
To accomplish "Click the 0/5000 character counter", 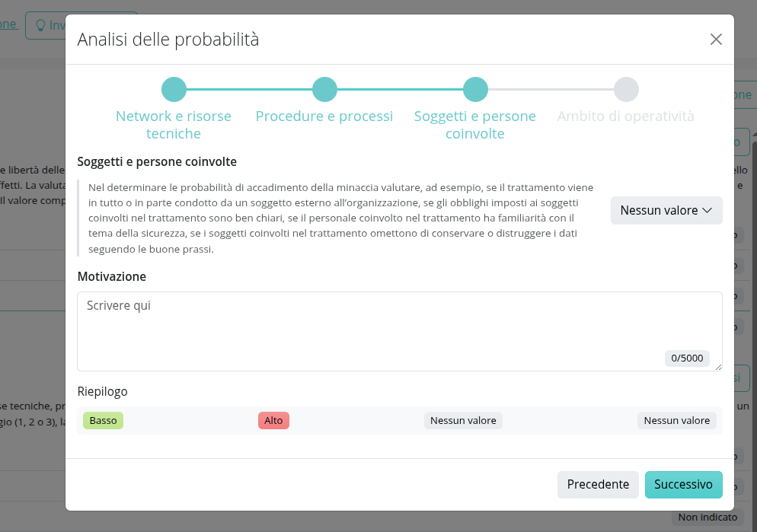I will pyautogui.click(x=687, y=358).
